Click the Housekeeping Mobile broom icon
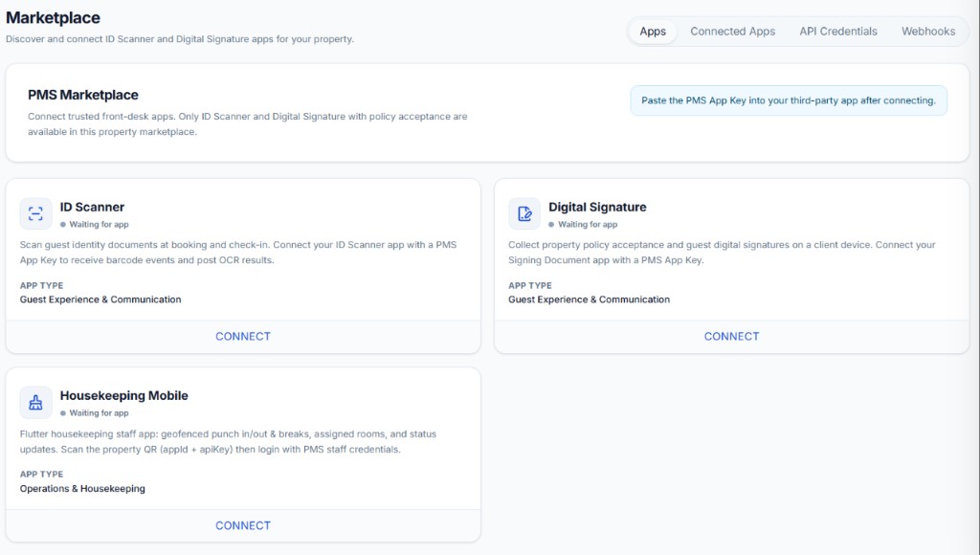Image resolution: width=980 pixels, height=555 pixels. pyautogui.click(x=35, y=403)
